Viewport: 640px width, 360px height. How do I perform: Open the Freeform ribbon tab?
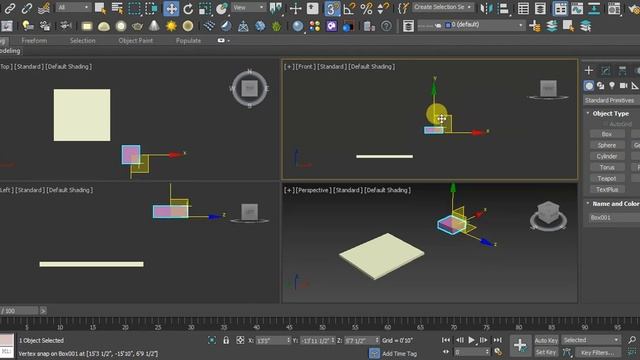34,40
